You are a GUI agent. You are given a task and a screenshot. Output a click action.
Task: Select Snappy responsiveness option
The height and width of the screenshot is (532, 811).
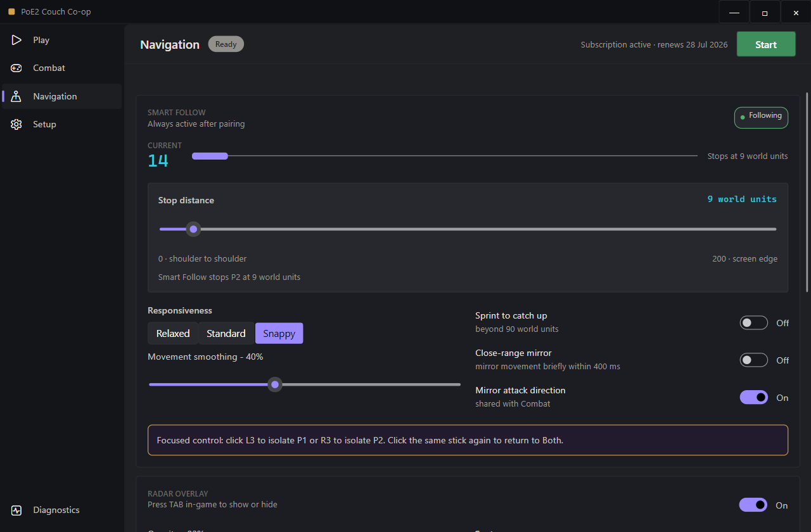coord(279,333)
